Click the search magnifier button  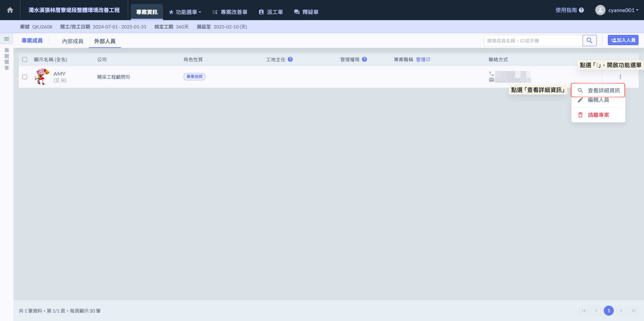[589, 41]
